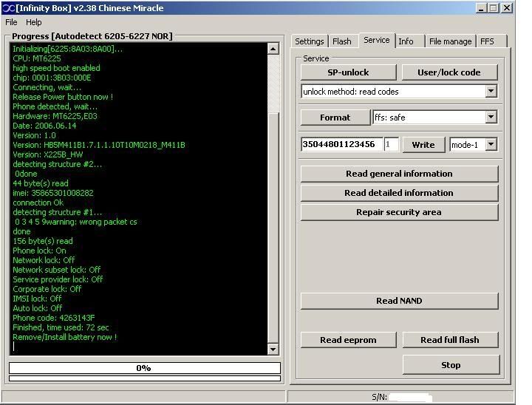
Task: Click the Read NAND button
Action: point(399,301)
